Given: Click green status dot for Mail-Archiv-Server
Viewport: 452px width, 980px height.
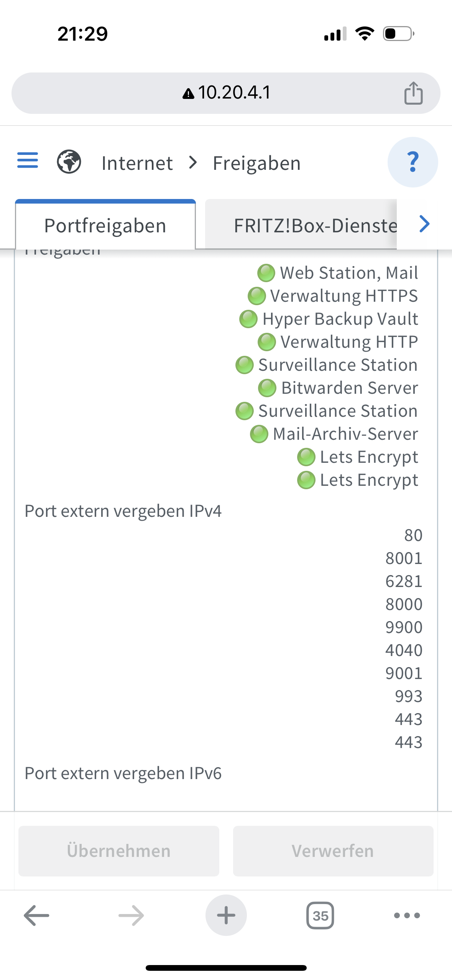Looking at the screenshot, I should [x=259, y=434].
